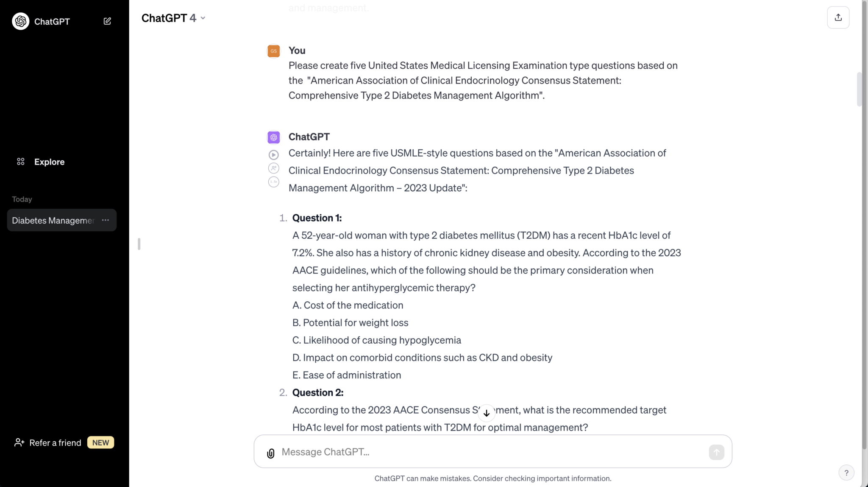Click the share conversation icon
868x487 pixels.
[x=838, y=17]
